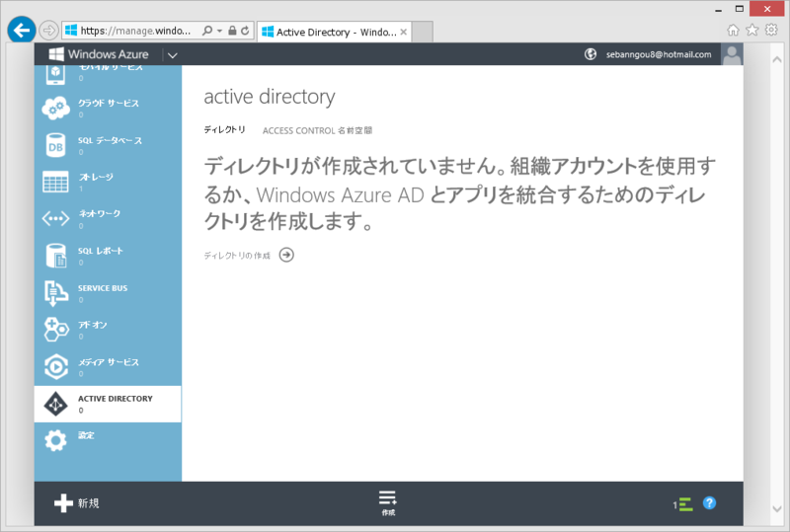Expand the address bar search dropdown arrow
Image resolution: width=790 pixels, height=532 pixels.
pos(219,31)
